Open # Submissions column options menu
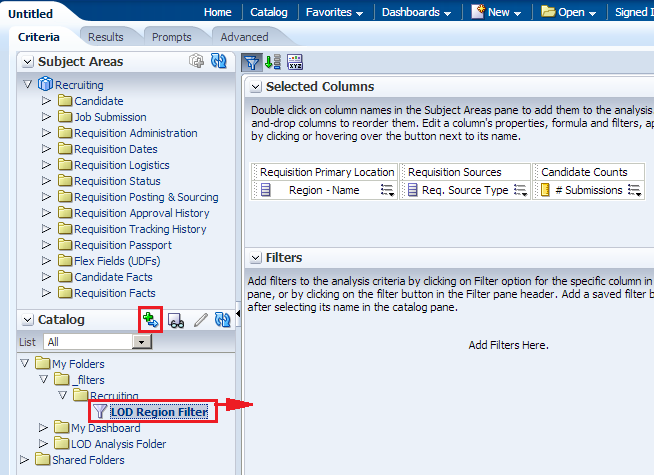Viewport: 654px width, 475px height. (x=635, y=191)
